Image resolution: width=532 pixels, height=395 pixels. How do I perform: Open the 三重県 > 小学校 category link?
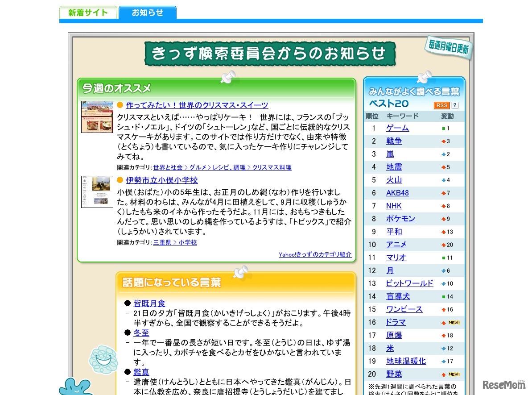(x=175, y=242)
